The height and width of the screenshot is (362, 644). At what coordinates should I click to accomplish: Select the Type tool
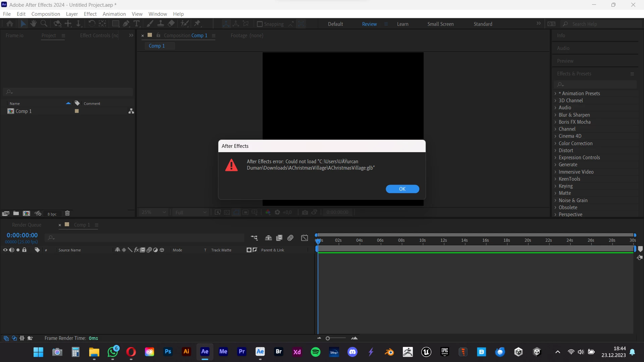(137, 23)
